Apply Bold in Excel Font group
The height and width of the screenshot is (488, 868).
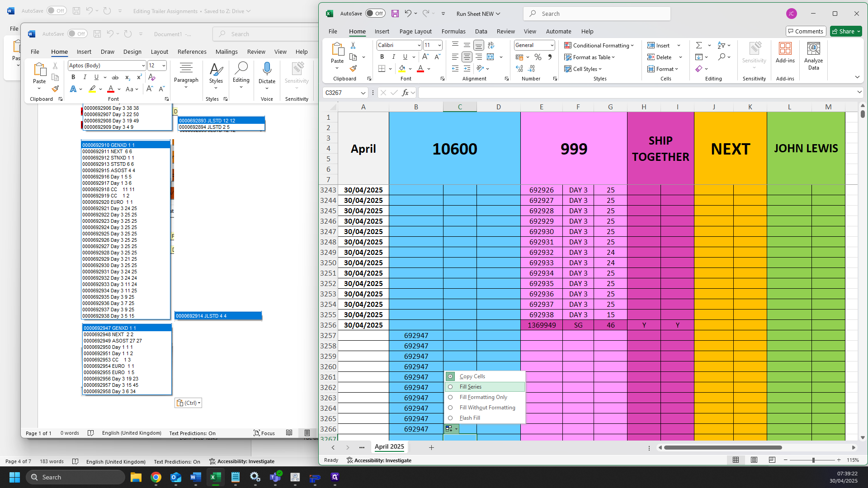coord(382,57)
